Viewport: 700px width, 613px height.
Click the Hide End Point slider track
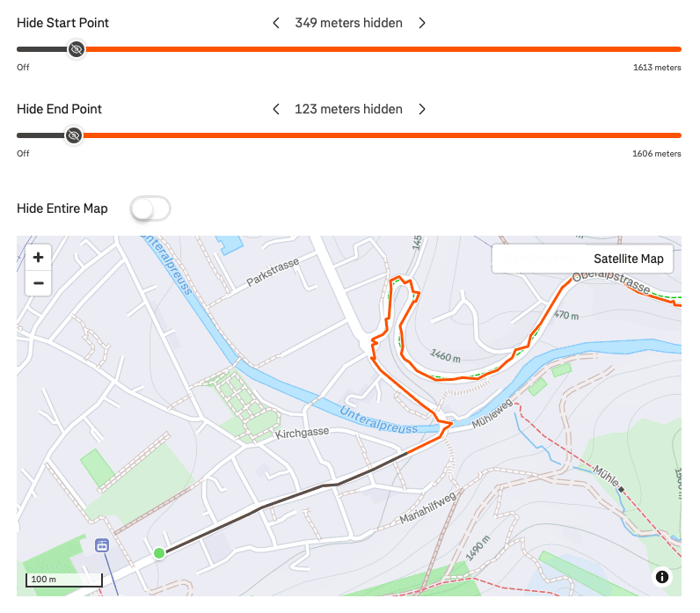point(378,135)
